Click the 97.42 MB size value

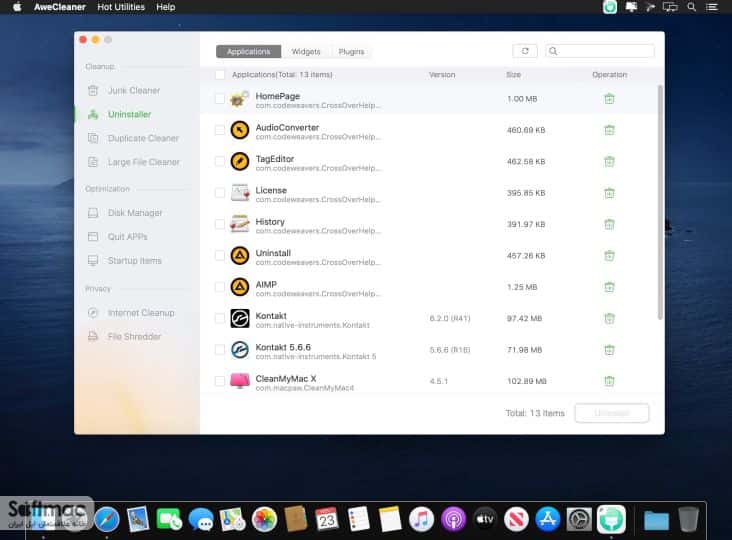pyautogui.click(x=524, y=318)
